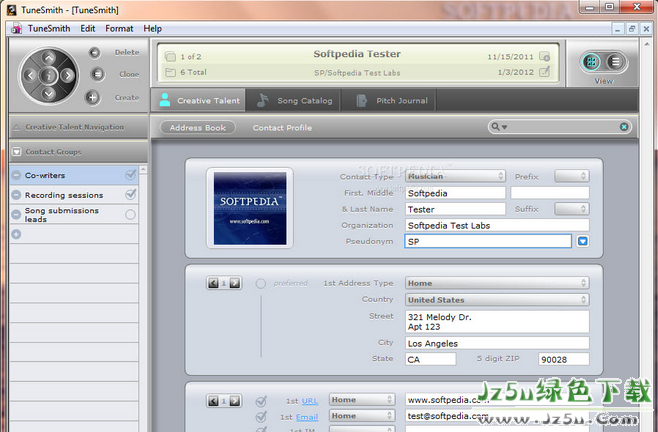This screenshot has height=432, width=658.
Task: Switch to Creative Talent tab
Action: (199, 100)
